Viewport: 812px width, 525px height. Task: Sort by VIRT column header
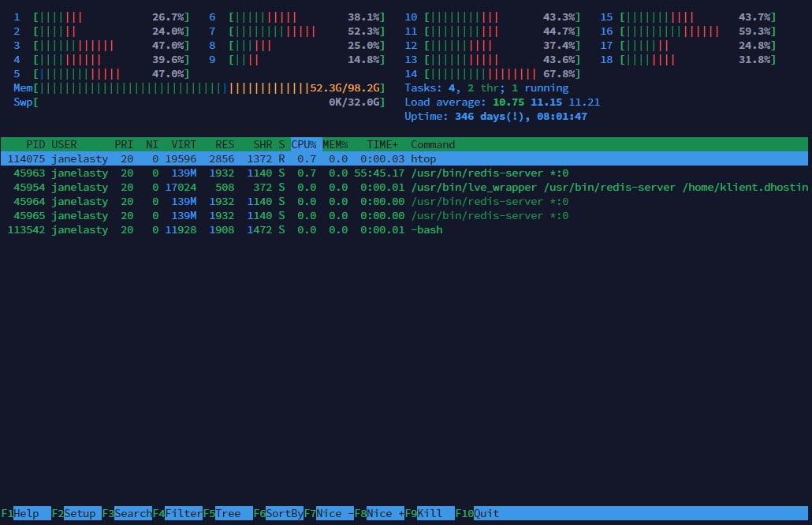point(184,144)
